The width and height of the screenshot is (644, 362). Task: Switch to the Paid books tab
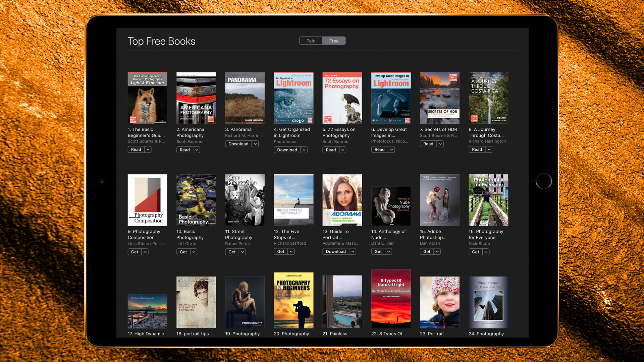[x=311, y=41]
